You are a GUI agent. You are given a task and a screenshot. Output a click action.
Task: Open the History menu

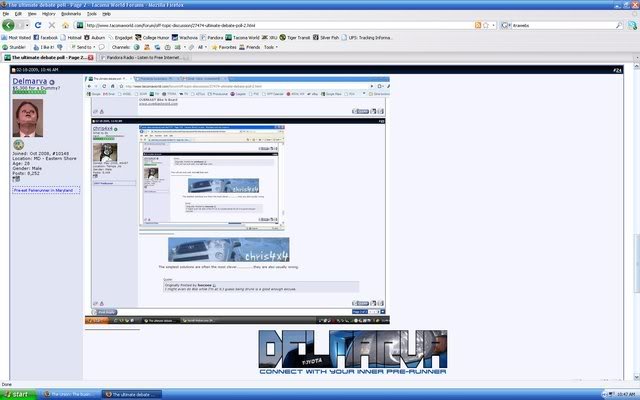click(x=49, y=14)
